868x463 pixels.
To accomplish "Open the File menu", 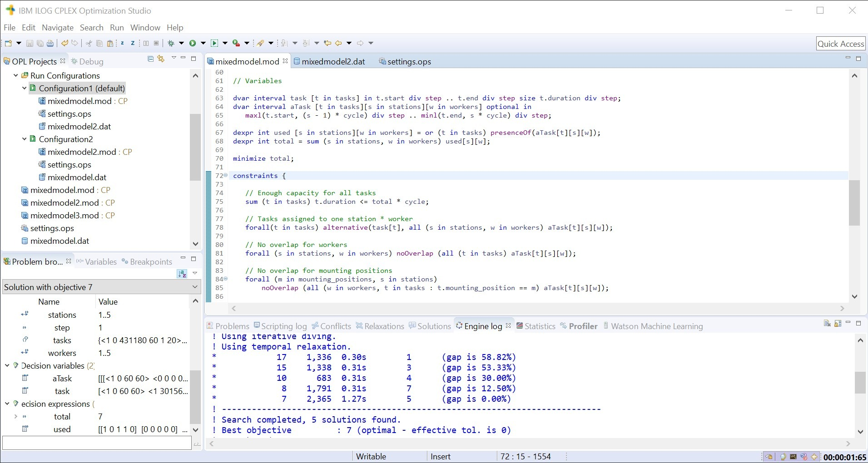I will (x=10, y=27).
